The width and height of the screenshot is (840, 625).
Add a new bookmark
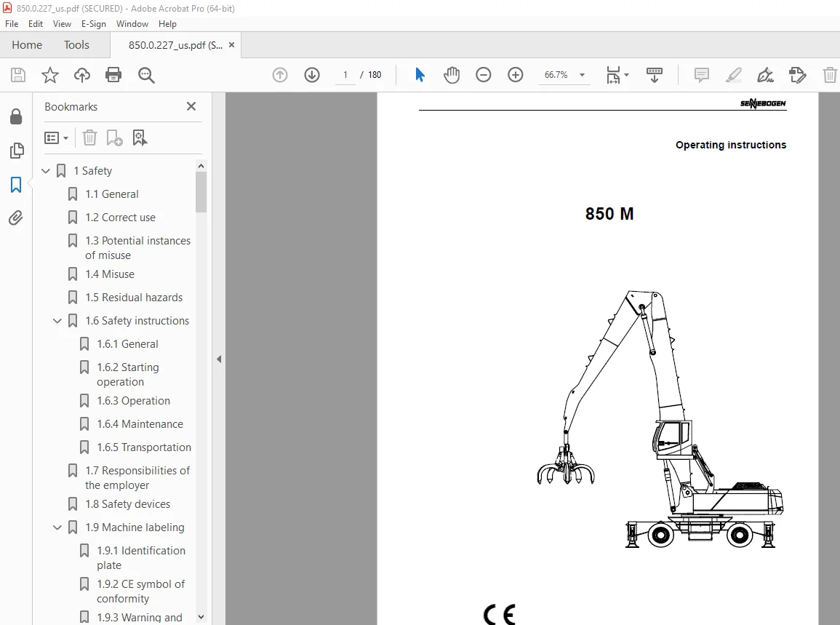coord(114,138)
